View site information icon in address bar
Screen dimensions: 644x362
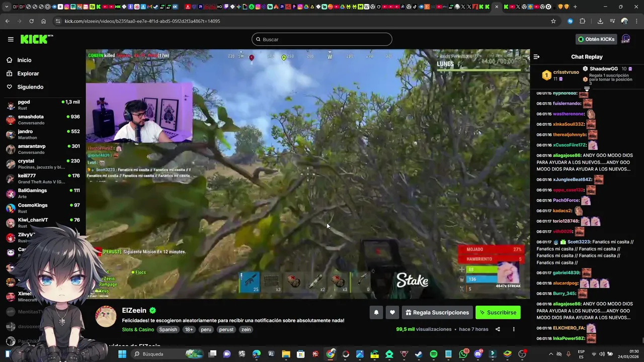58,21
